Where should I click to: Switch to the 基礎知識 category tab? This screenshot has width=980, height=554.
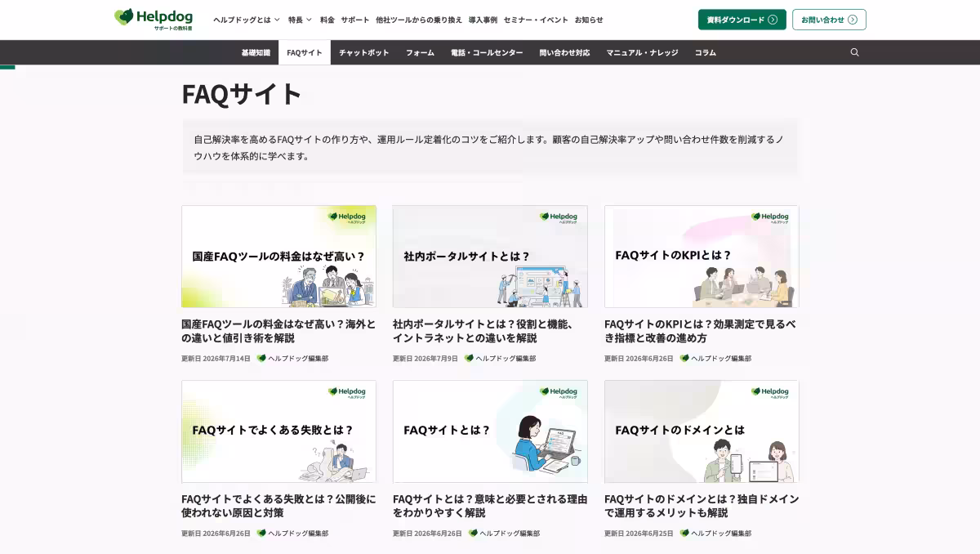click(x=256, y=52)
